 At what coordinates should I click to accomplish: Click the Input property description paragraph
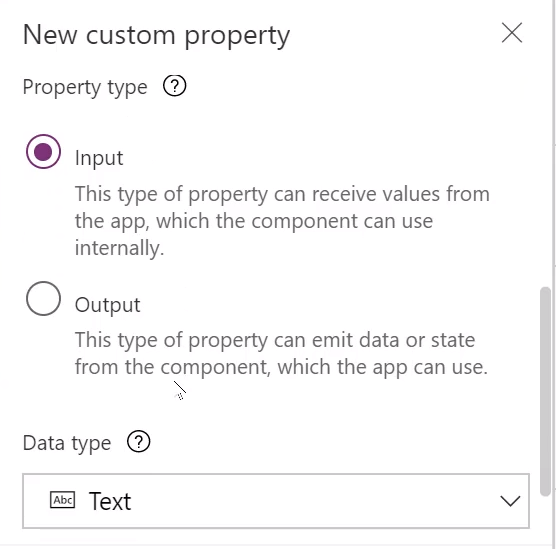282,221
